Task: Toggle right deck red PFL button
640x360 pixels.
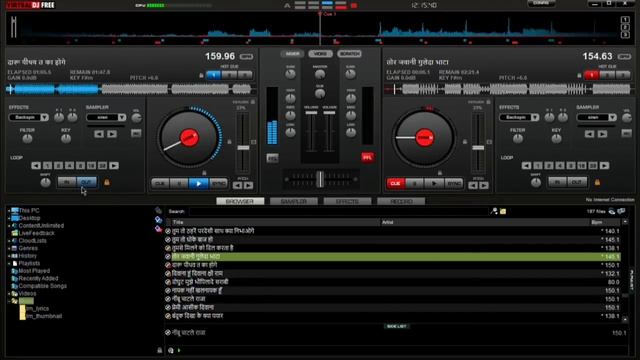Action: pos(367,158)
